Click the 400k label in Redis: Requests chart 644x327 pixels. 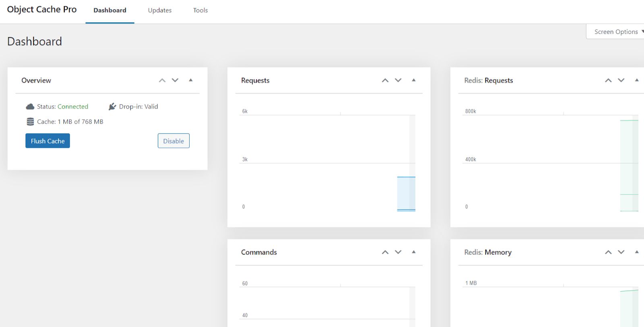471,159
